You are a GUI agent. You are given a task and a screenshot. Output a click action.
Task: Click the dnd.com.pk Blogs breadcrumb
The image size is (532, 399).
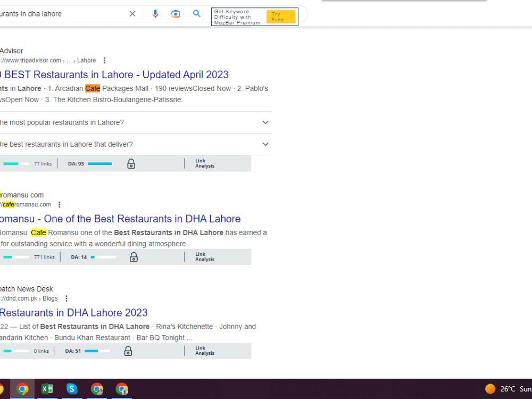click(29, 298)
